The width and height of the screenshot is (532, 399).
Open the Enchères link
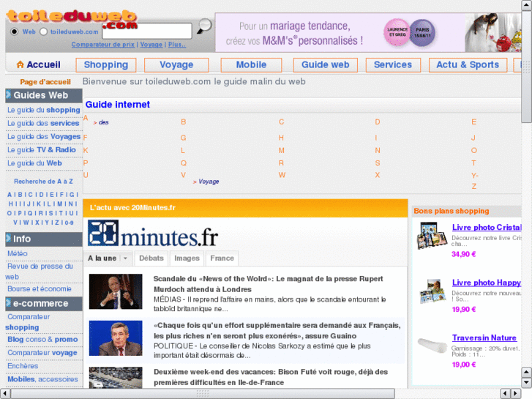[23, 366]
